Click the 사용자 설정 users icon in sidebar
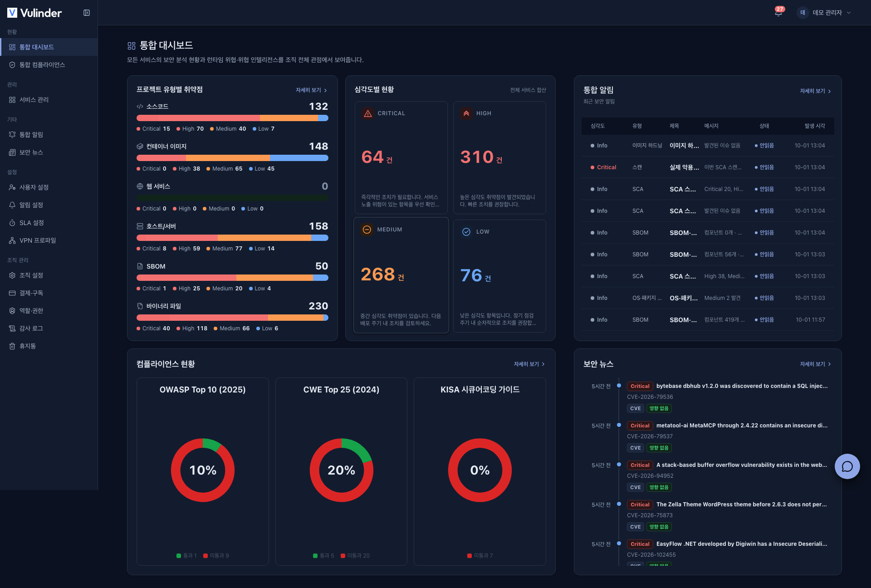The image size is (871, 588). tap(12, 187)
